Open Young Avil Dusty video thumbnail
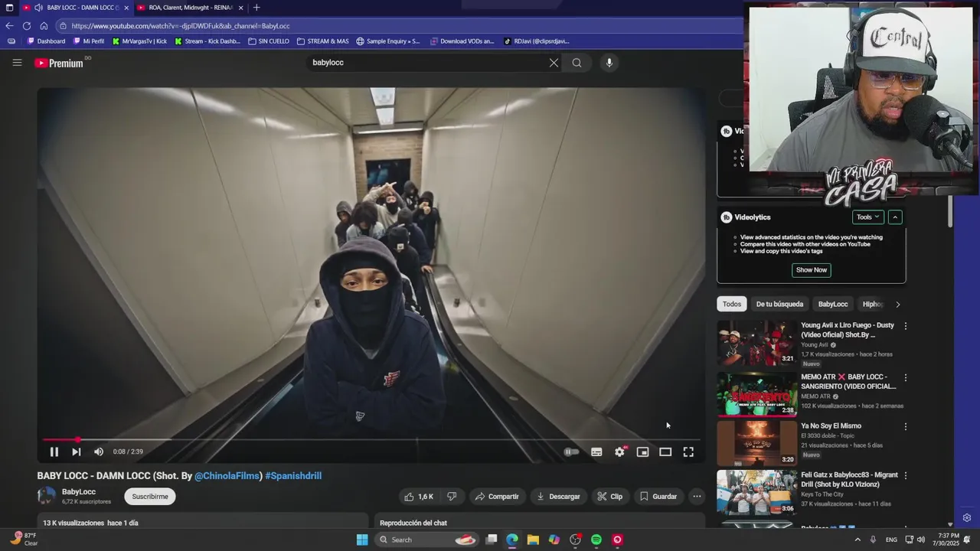This screenshot has width=980, height=551. 756,343
